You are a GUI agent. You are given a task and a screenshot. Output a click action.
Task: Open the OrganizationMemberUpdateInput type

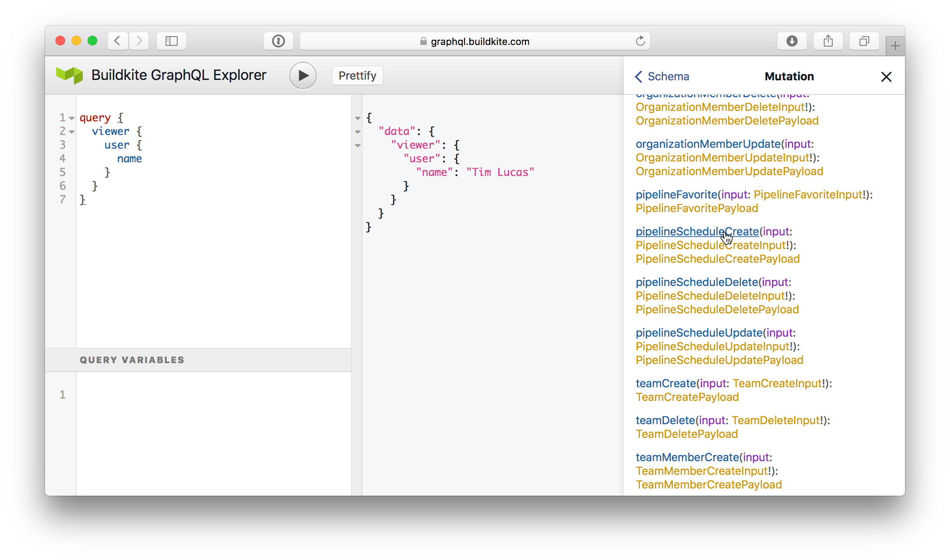point(722,157)
